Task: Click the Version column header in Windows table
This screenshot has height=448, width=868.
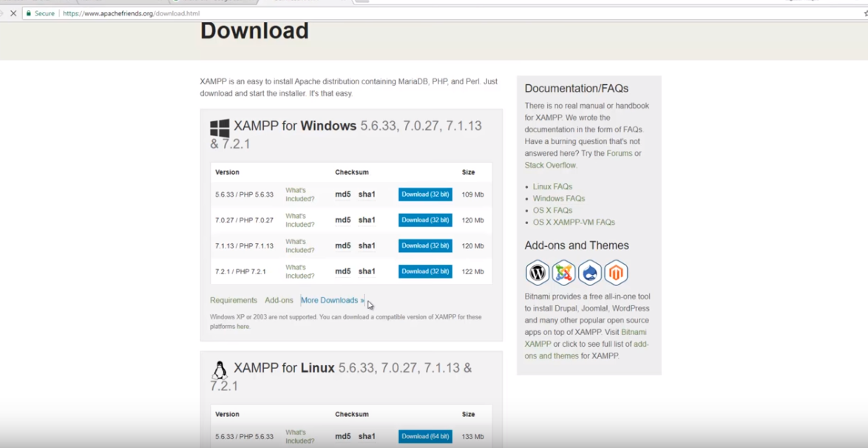Action: [227, 172]
